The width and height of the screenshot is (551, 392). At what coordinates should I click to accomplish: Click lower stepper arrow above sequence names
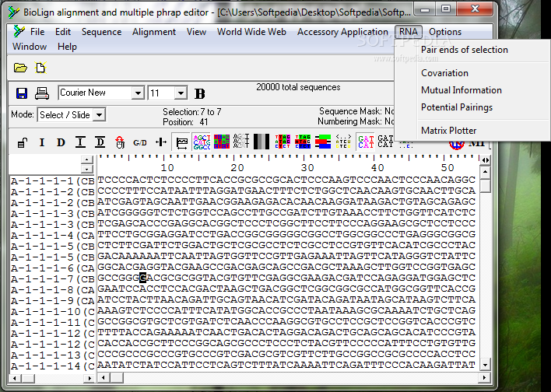[x=86, y=170]
